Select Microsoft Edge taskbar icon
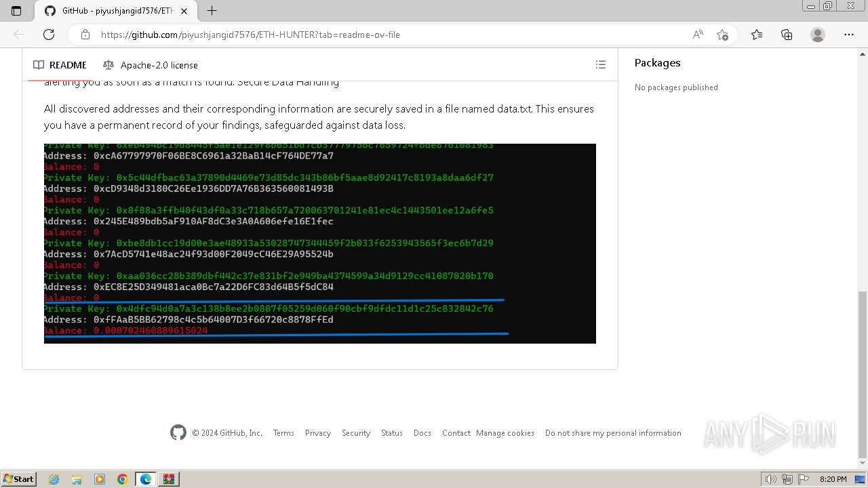868x488 pixels. pyautogui.click(x=146, y=479)
